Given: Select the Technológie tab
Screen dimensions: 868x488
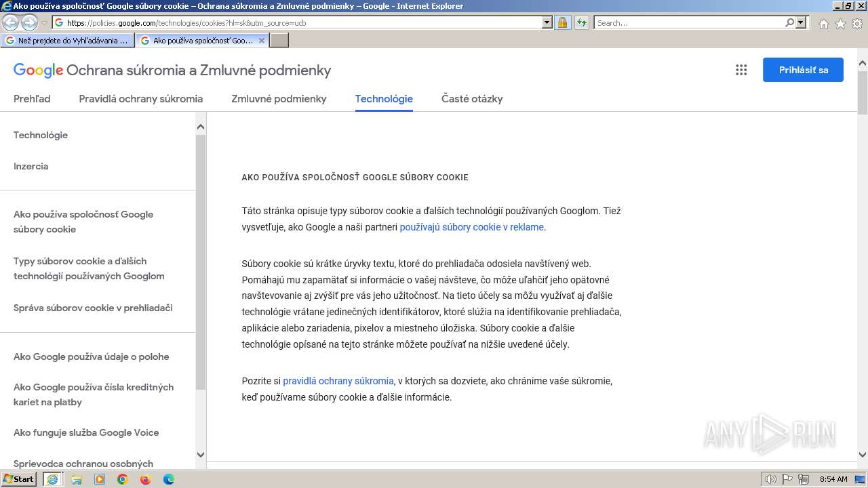Looking at the screenshot, I should tap(384, 98).
